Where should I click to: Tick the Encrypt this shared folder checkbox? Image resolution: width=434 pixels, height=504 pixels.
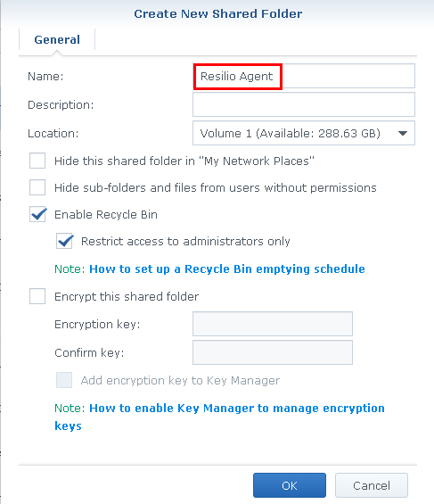coord(37,296)
